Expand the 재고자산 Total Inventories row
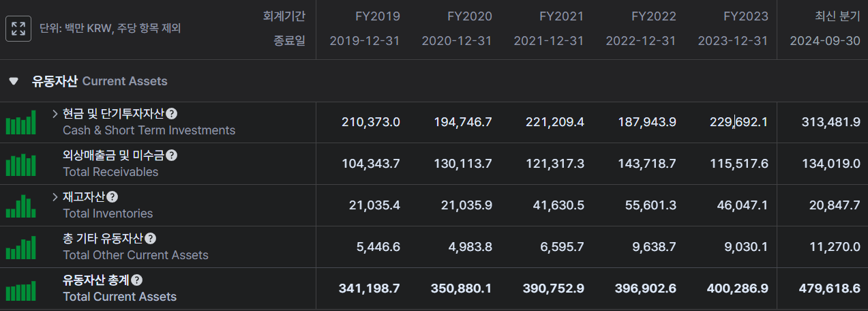The width and height of the screenshot is (868, 311). point(55,197)
